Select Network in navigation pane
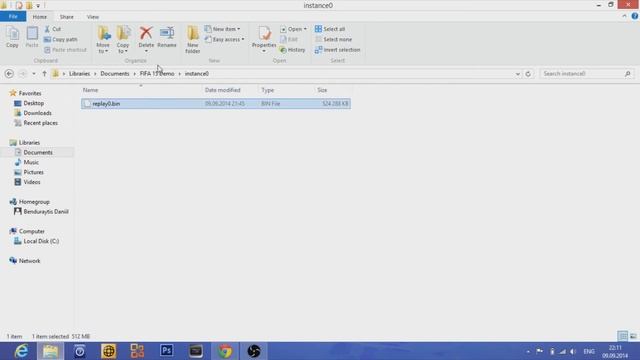Screen dimensions: 640x360 coord(29,261)
